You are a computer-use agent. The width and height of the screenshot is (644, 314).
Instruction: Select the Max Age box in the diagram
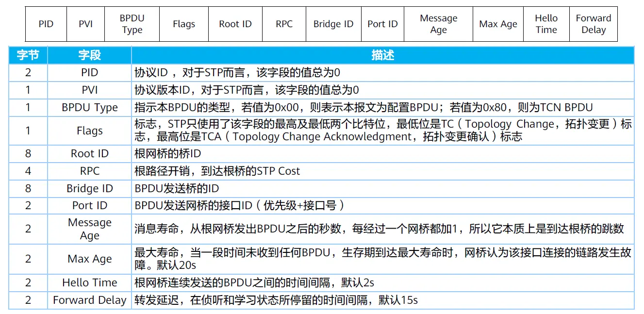[498, 24]
